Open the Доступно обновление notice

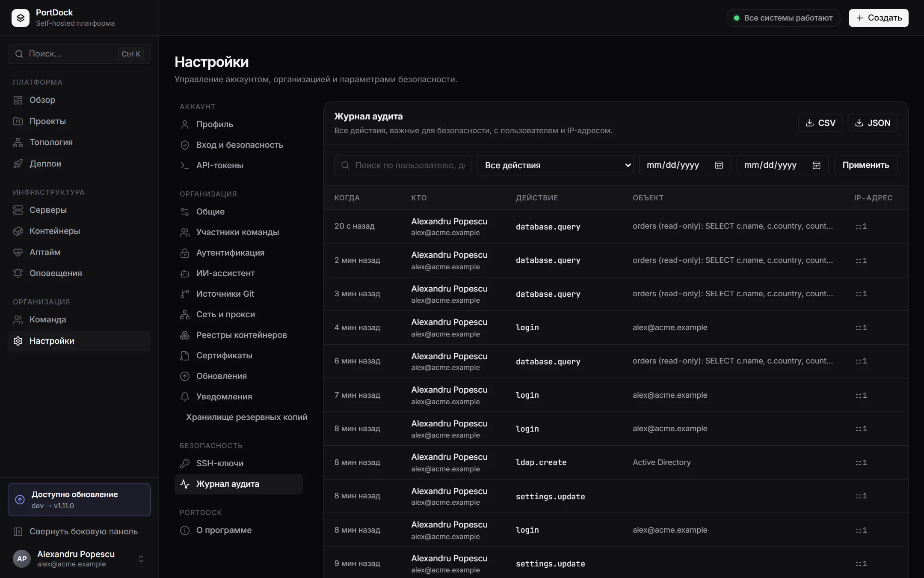click(79, 500)
